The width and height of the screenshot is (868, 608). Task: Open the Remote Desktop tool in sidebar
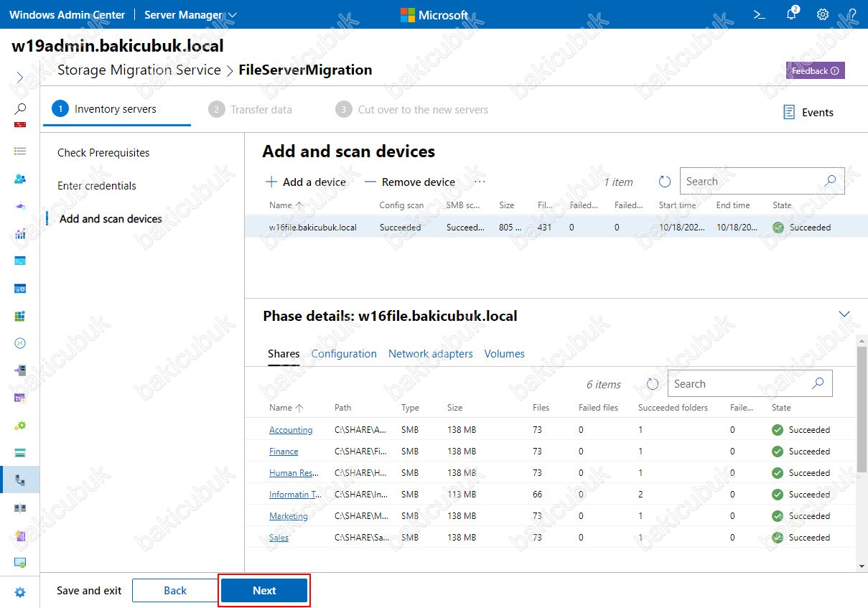[x=20, y=343]
